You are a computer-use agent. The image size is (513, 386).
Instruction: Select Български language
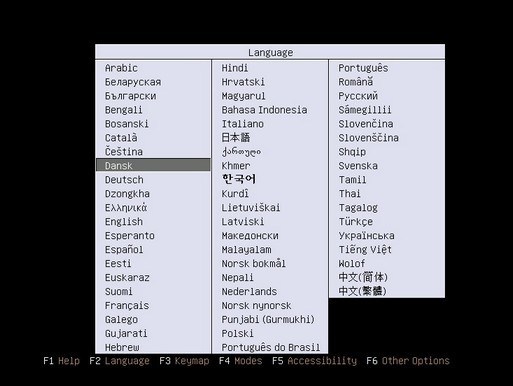pyautogui.click(x=130, y=96)
